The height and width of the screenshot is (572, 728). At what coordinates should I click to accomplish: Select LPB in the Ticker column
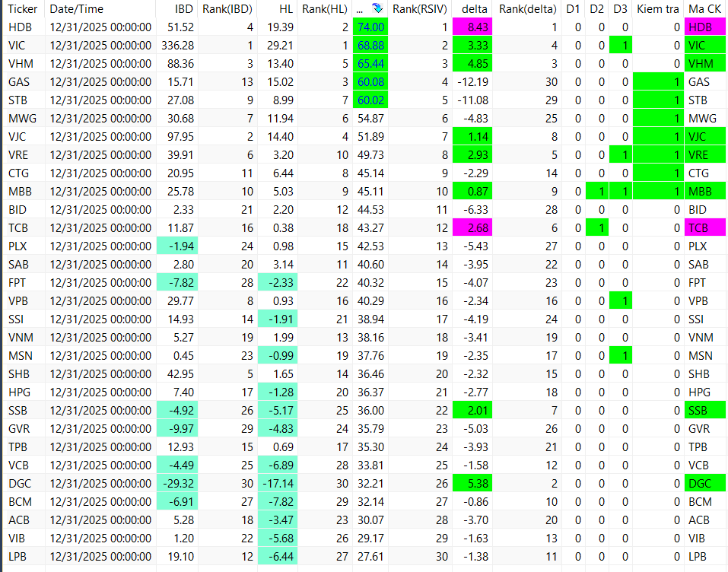point(17,557)
